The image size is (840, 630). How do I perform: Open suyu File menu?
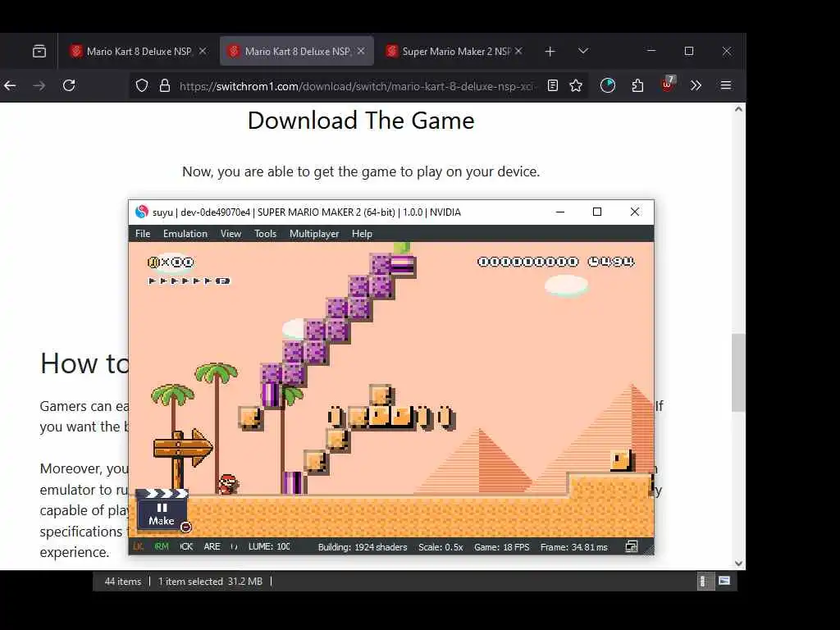point(143,234)
